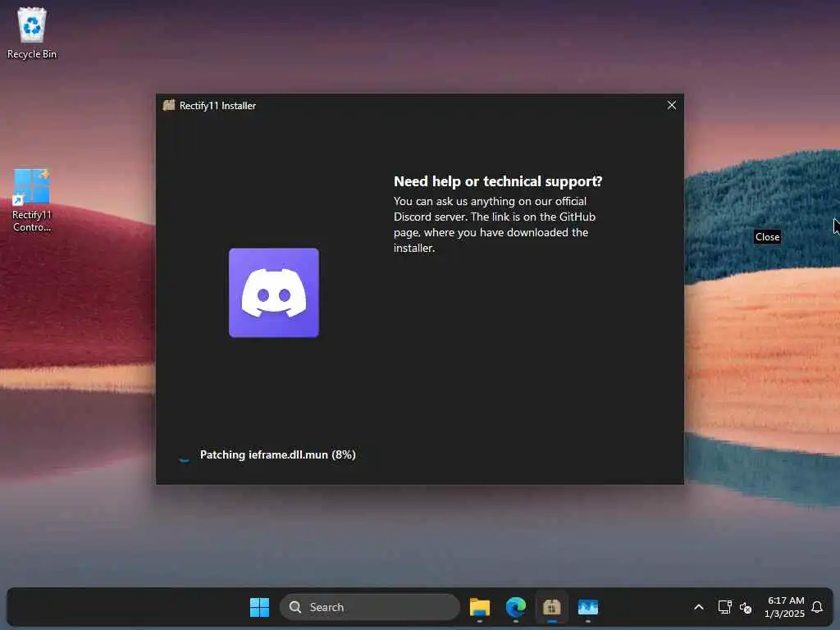Click the "Need help or technical support?" heading
Viewport: 840px width, 630px height.
click(x=498, y=181)
